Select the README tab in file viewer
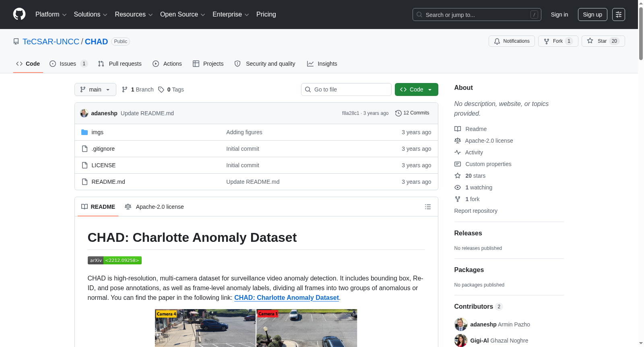The image size is (644, 347). (x=98, y=207)
